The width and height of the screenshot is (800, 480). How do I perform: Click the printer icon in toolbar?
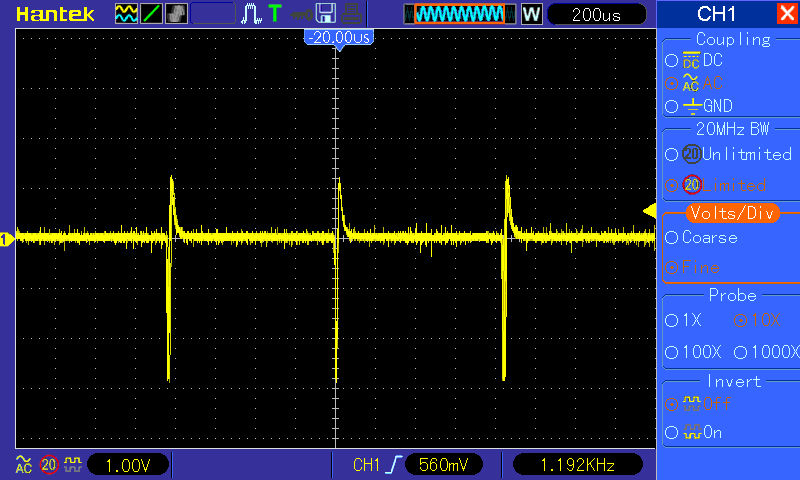click(352, 14)
